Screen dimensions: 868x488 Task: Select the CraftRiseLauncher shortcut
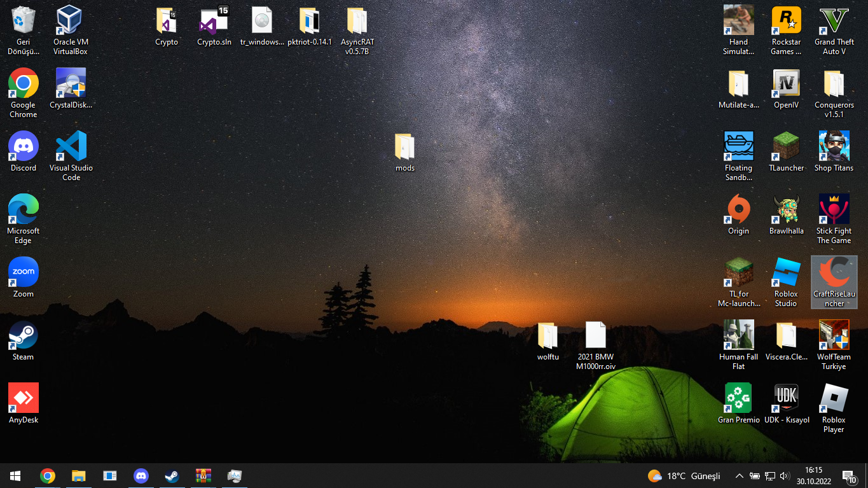(x=834, y=282)
